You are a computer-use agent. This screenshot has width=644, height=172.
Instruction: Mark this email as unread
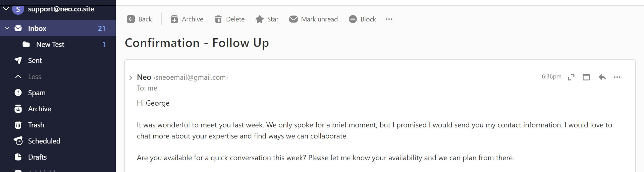[293, 19]
